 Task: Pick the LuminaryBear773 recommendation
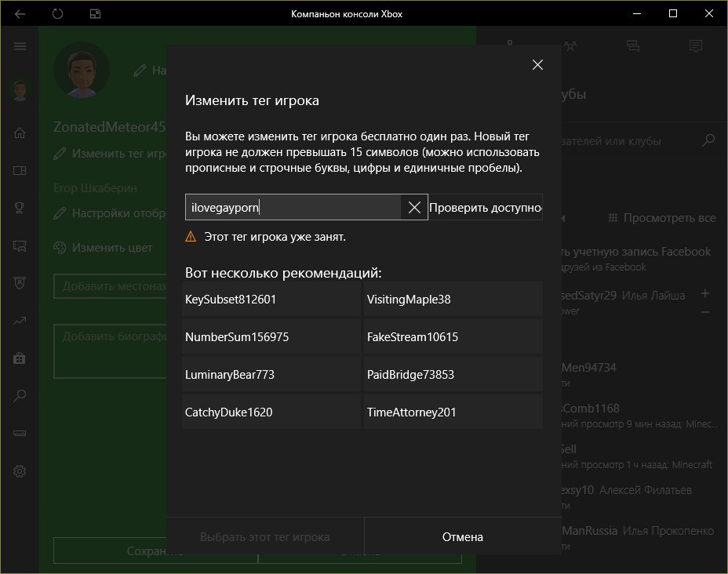pyautogui.click(x=271, y=375)
